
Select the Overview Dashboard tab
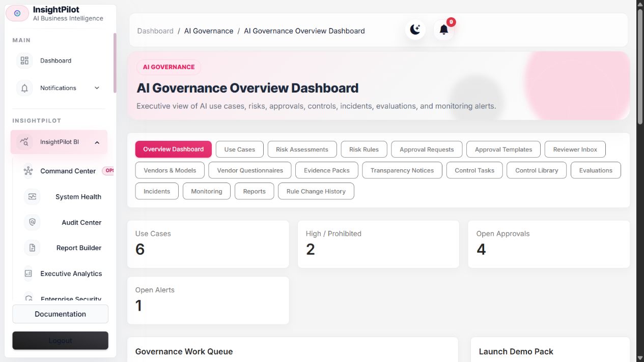(173, 149)
